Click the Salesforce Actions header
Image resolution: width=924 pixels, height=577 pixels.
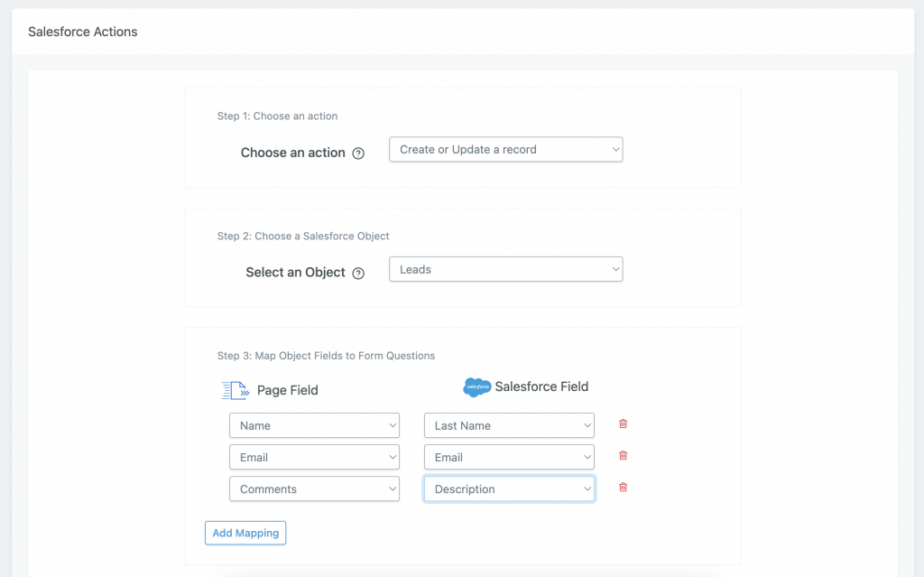click(82, 32)
